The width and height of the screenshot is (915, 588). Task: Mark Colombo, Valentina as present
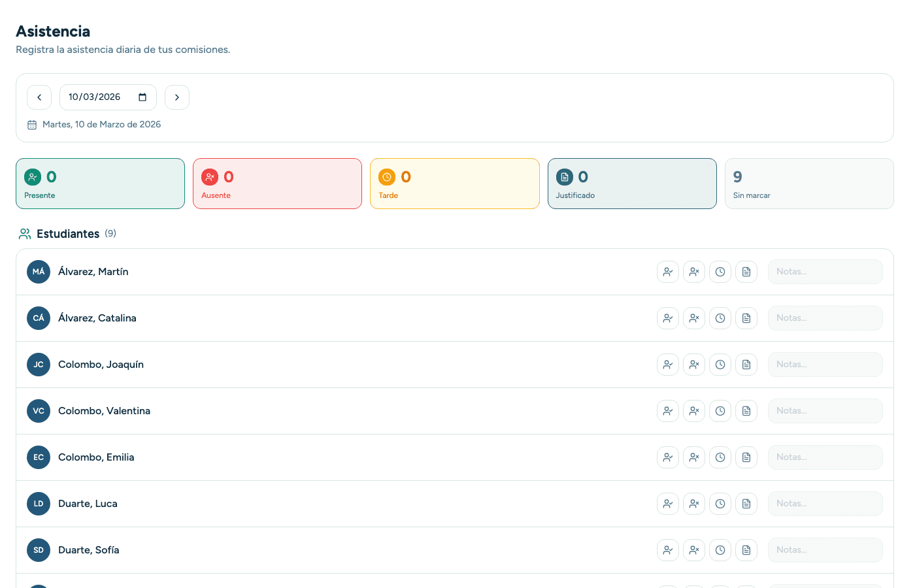pos(668,411)
